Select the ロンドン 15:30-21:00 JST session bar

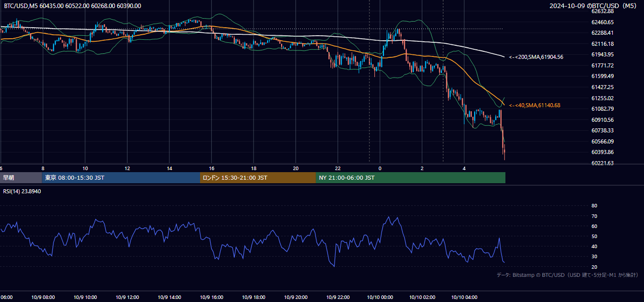(258, 178)
